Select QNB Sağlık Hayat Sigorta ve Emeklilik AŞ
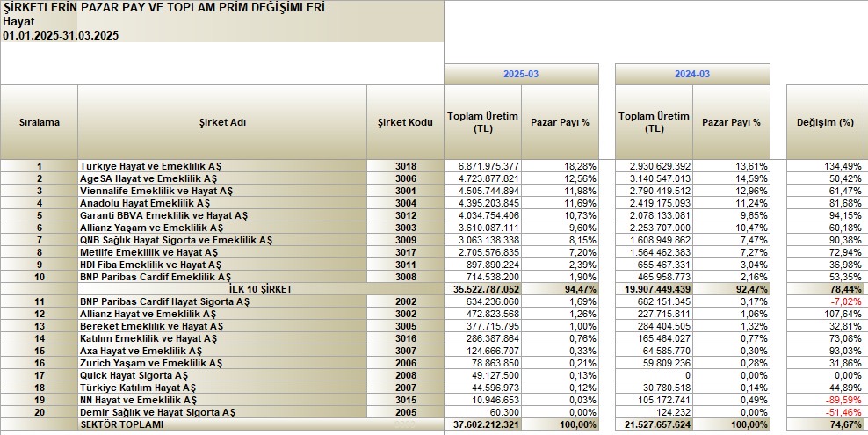868x435 pixels. [222, 240]
